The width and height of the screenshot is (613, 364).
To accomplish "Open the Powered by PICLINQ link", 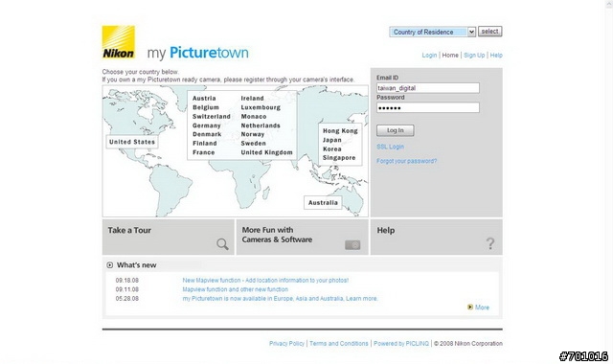I will [401, 343].
